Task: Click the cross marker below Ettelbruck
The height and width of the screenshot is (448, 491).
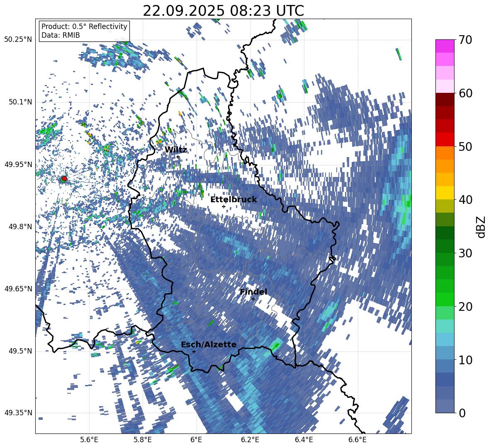Action: click(224, 206)
